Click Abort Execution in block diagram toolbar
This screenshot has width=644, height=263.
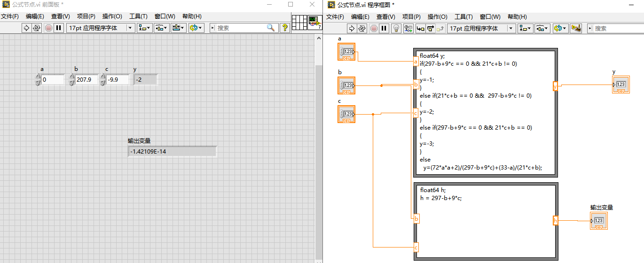point(374,29)
